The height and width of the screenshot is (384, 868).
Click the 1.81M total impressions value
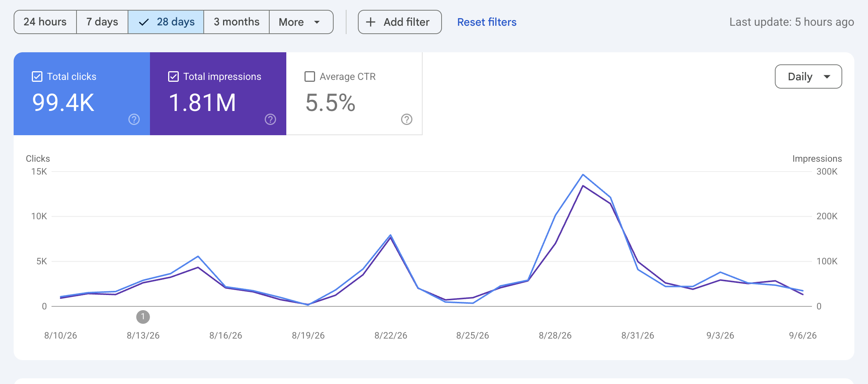[203, 103]
